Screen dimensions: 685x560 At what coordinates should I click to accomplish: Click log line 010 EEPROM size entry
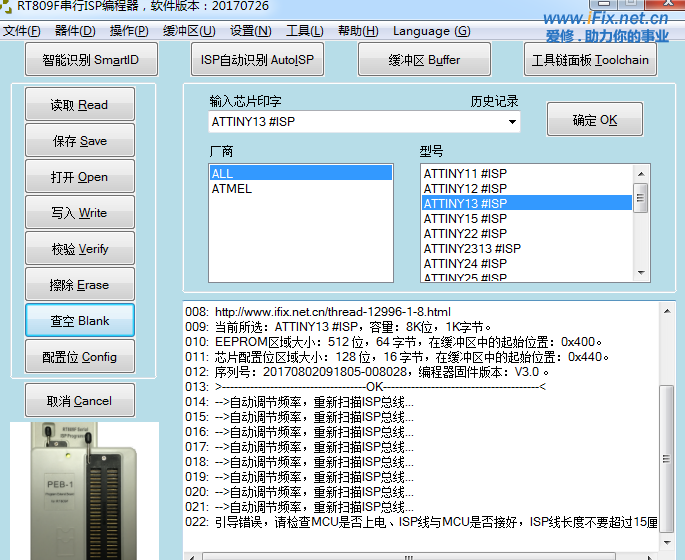coord(394,342)
